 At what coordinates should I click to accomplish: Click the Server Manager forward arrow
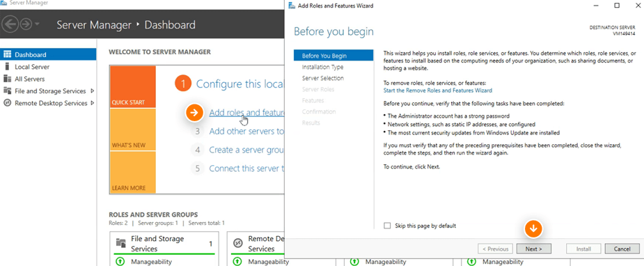click(x=26, y=24)
